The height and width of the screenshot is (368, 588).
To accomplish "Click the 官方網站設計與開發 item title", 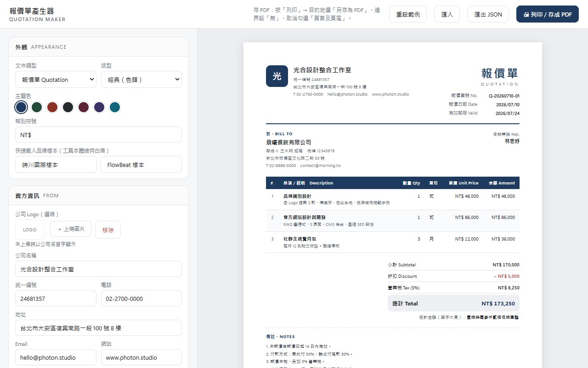I will coord(305,218).
